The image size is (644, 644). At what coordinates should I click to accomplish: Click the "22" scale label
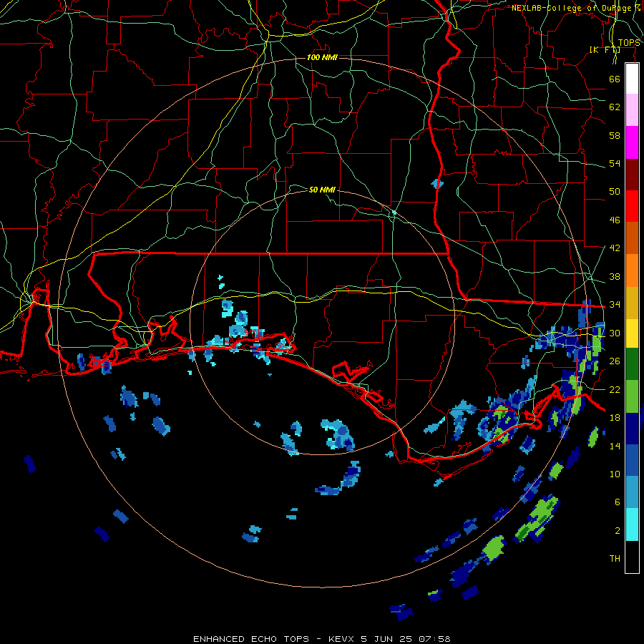click(x=615, y=389)
